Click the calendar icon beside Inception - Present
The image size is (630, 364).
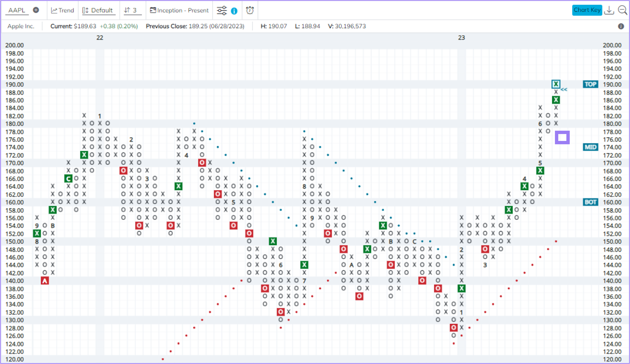coord(152,10)
